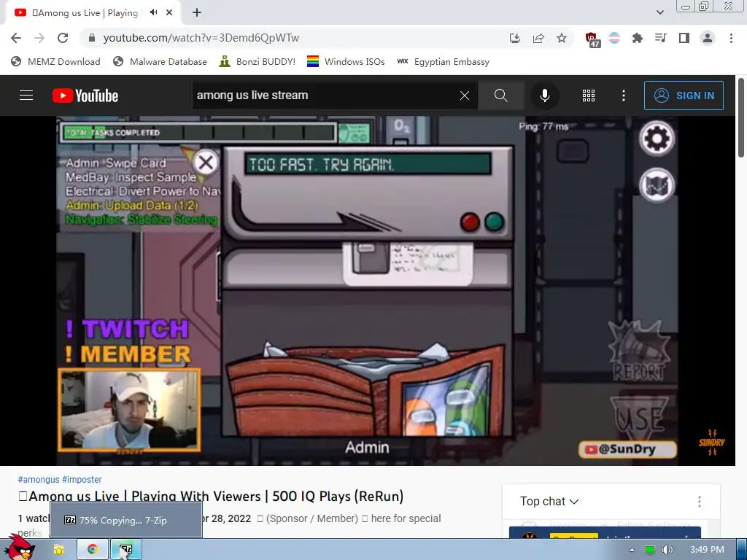The image size is (747, 560).
Task: Click the in-game gear settings icon
Action: (x=657, y=138)
